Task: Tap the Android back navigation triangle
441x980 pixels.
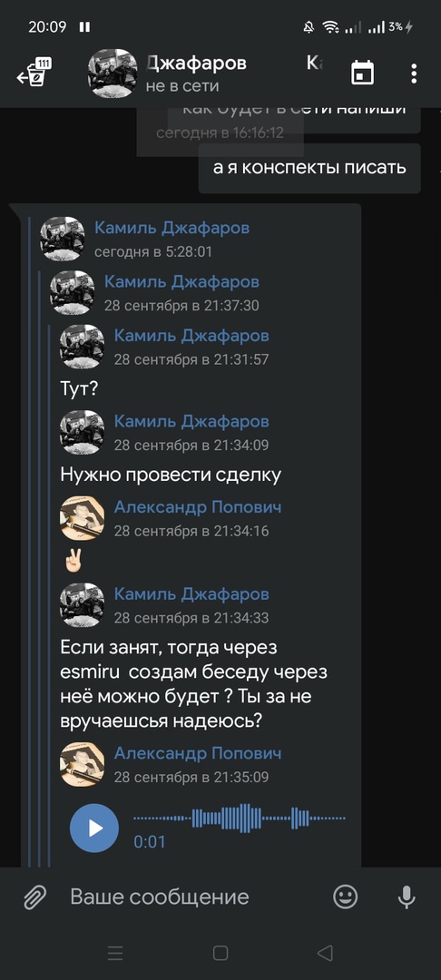Action: coord(325,953)
